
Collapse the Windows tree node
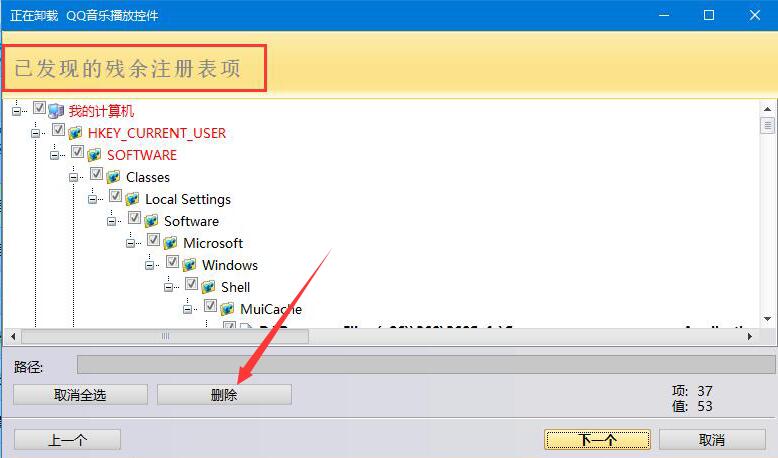pos(149,265)
